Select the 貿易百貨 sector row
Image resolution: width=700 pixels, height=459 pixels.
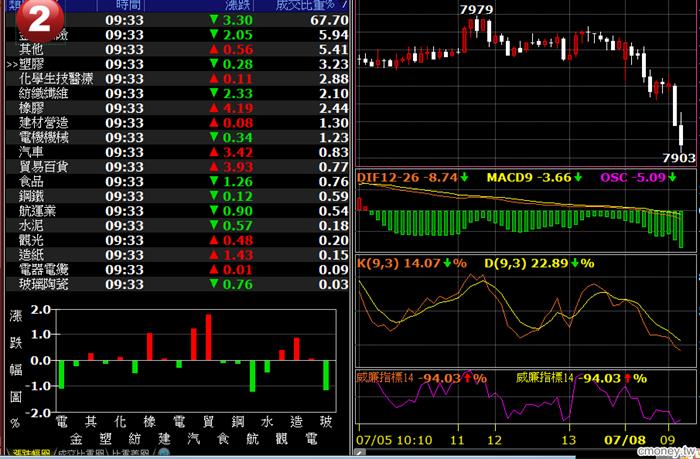177,167
